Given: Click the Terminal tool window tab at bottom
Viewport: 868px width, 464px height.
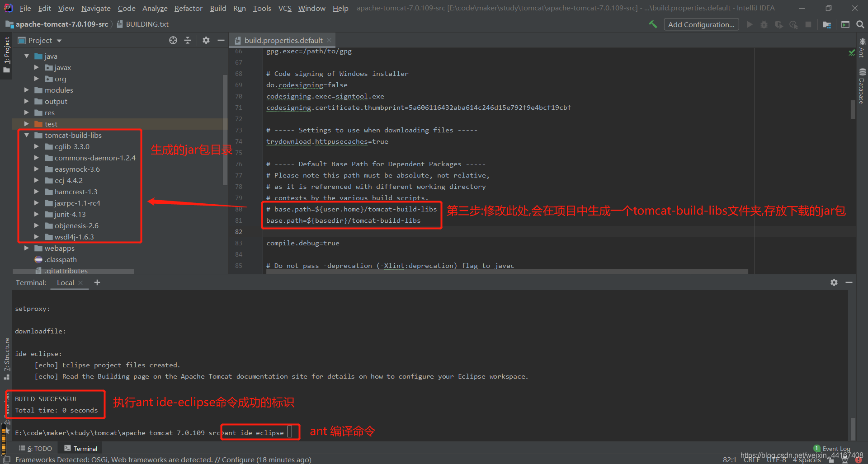Looking at the screenshot, I should coord(81,449).
